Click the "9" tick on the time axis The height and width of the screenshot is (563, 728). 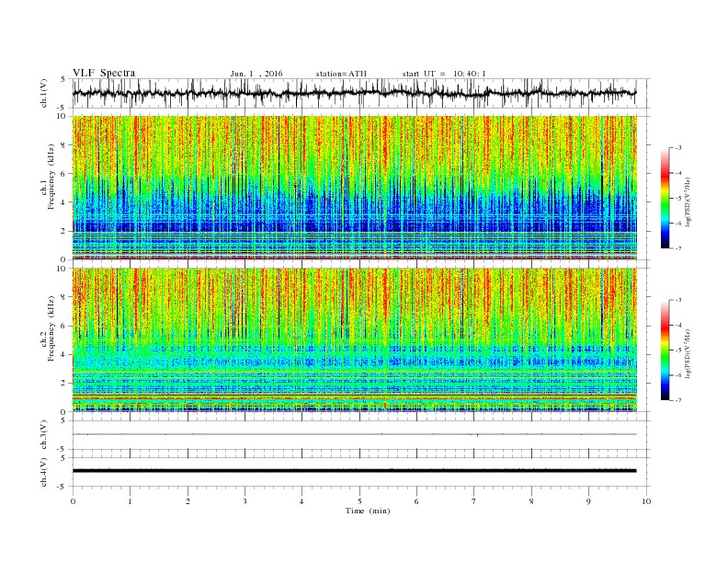tap(588, 501)
